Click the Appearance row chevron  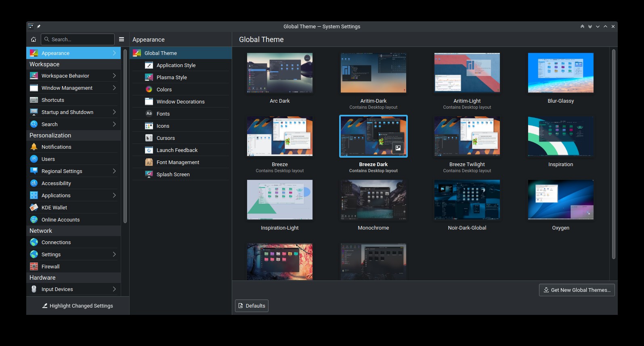coord(114,53)
